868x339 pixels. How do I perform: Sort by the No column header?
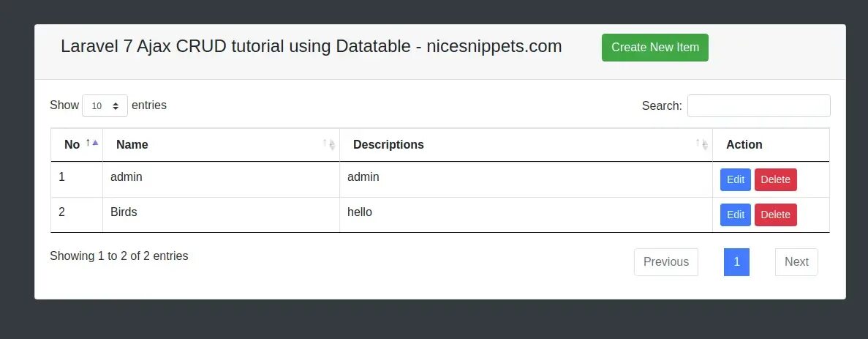[x=72, y=145]
